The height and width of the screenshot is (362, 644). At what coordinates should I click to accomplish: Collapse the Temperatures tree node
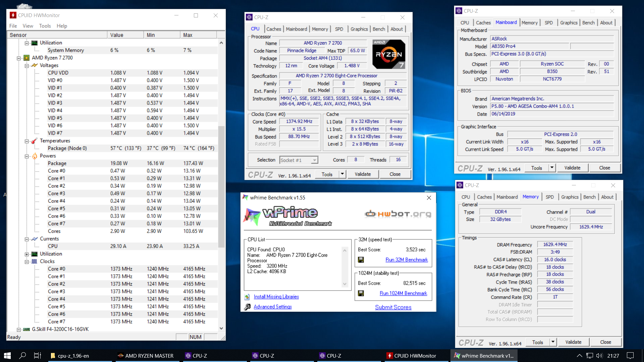(26, 141)
